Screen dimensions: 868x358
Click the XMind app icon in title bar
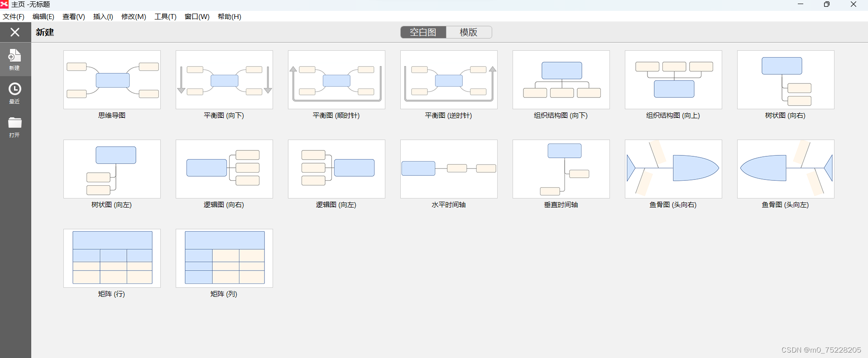pyautogui.click(x=5, y=4)
